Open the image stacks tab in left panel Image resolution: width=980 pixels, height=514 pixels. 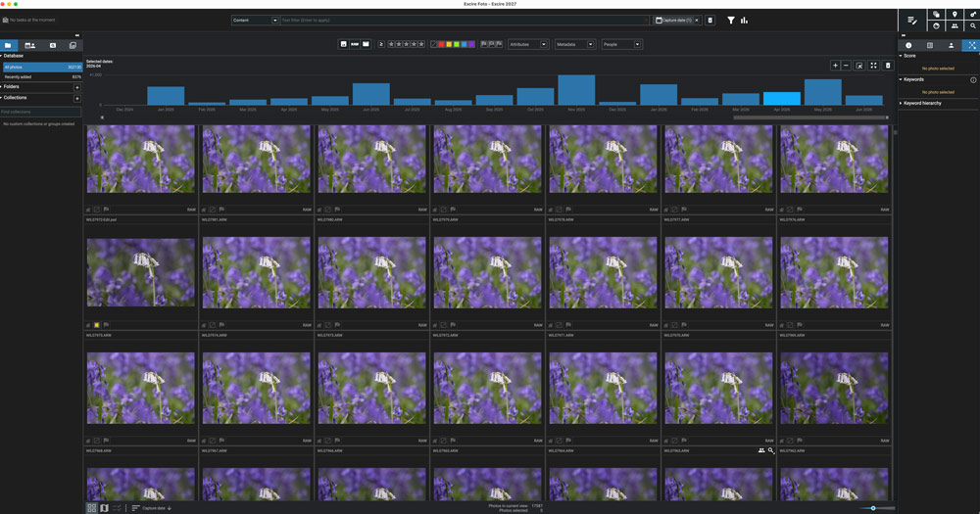[x=73, y=45]
